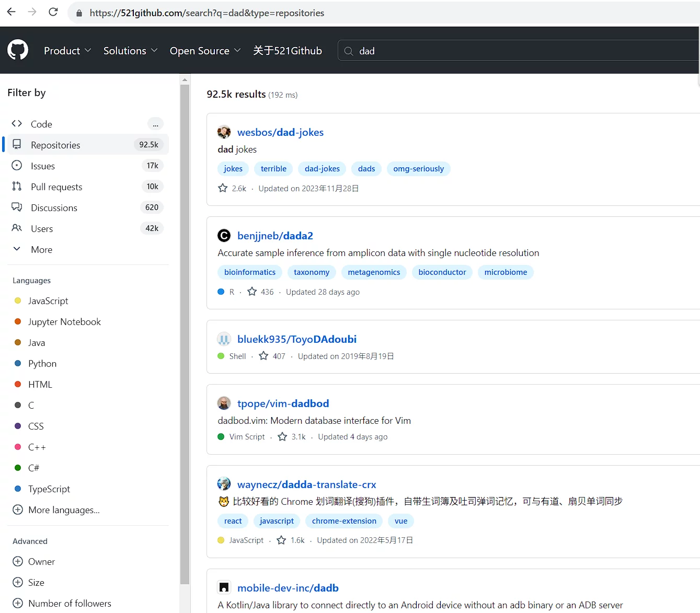Star the wesbos/dad-jokes repository
This screenshot has height=613, width=700.
point(223,188)
